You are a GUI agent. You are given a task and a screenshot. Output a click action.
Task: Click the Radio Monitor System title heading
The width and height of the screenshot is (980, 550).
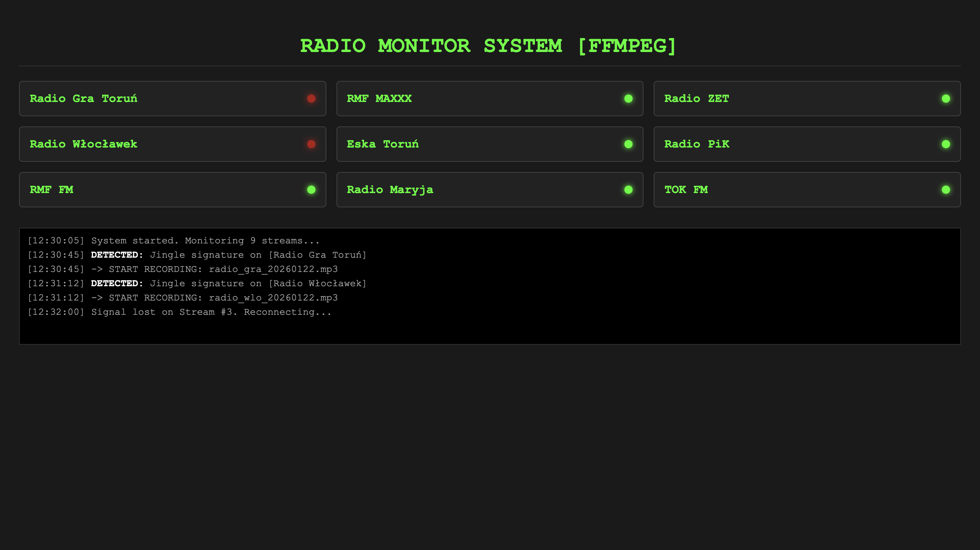click(x=489, y=46)
